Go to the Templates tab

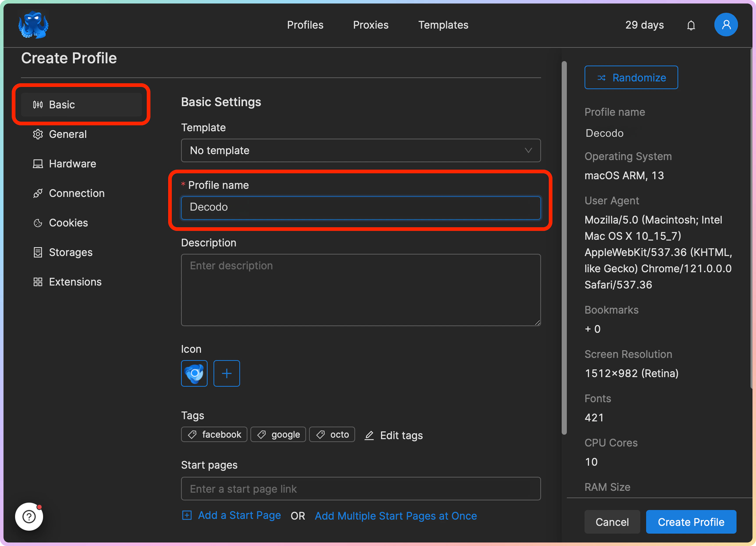pos(443,25)
